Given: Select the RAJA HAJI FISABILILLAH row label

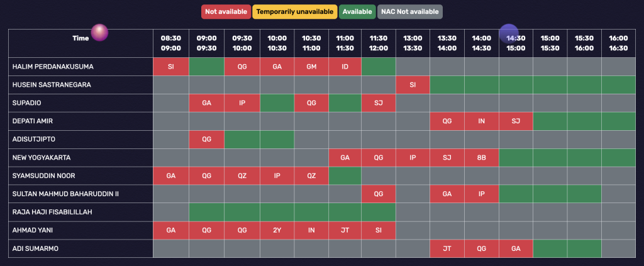Looking at the screenshot, I should (x=53, y=213).
